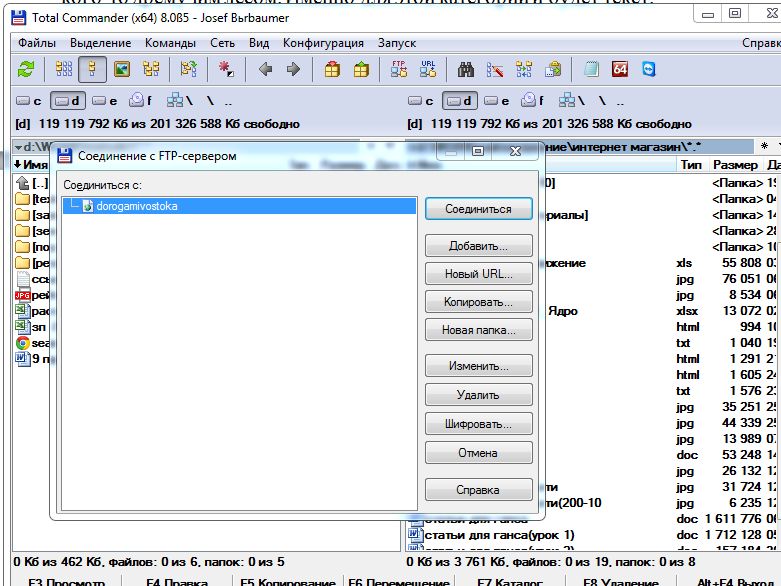781x586 pixels.
Task: Show directory tree via toolbar icon
Action: point(151,69)
